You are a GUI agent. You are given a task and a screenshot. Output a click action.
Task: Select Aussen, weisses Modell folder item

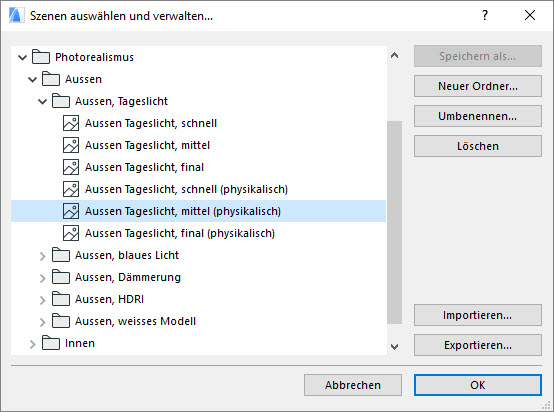pos(135,321)
